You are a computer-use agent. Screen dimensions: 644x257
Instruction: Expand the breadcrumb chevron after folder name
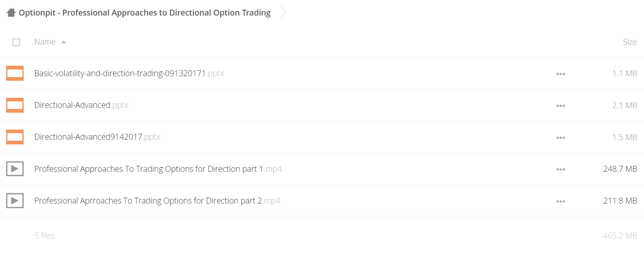coord(283,12)
